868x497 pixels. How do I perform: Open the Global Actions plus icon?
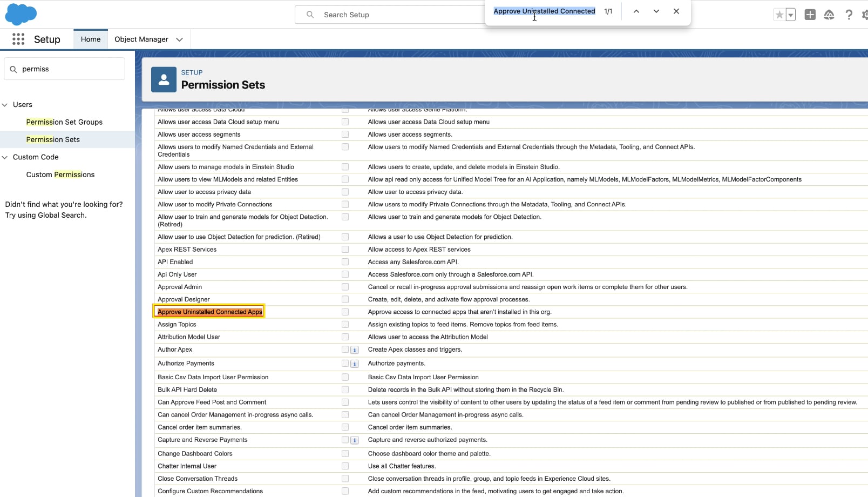(x=810, y=15)
